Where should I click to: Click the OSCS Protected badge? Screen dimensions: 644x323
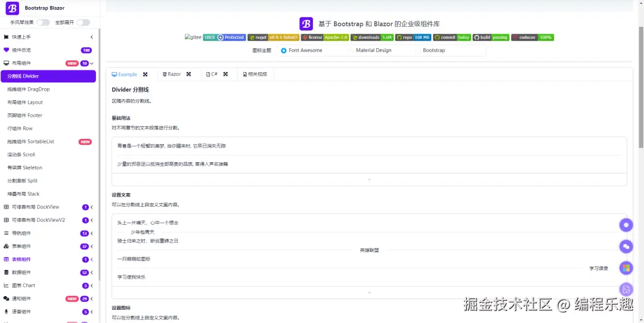tap(224, 38)
